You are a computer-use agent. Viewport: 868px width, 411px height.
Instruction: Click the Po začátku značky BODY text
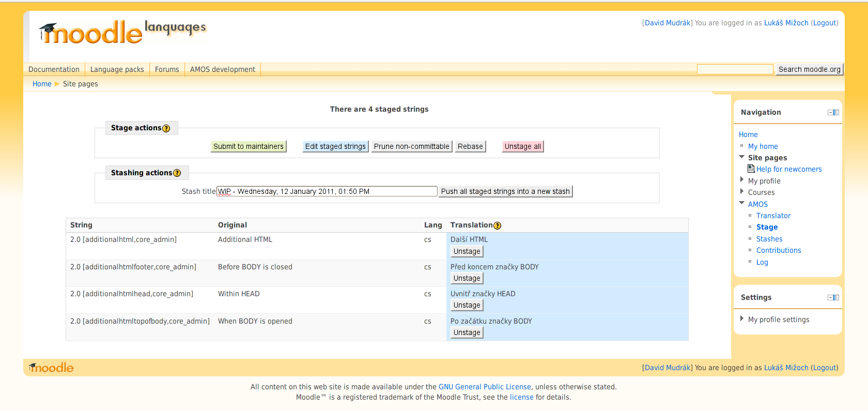491,321
